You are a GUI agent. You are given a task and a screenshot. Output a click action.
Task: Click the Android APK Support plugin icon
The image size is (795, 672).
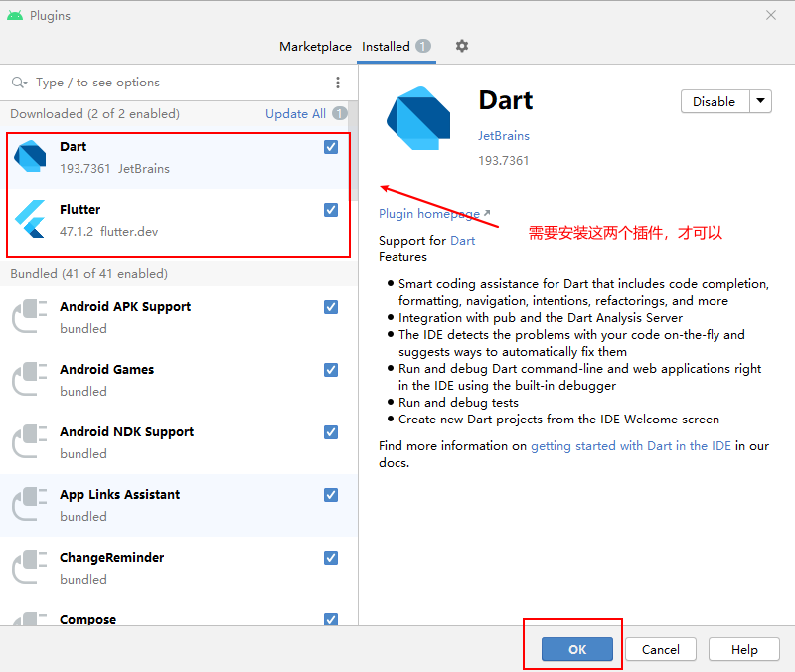click(x=30, y=316)
